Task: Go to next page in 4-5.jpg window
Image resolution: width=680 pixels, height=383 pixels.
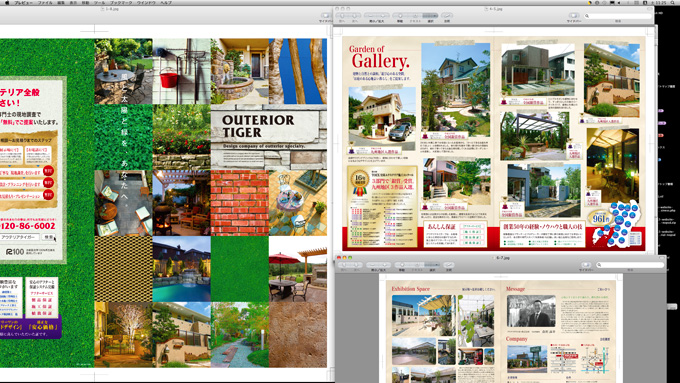Action: pos(354,16)
